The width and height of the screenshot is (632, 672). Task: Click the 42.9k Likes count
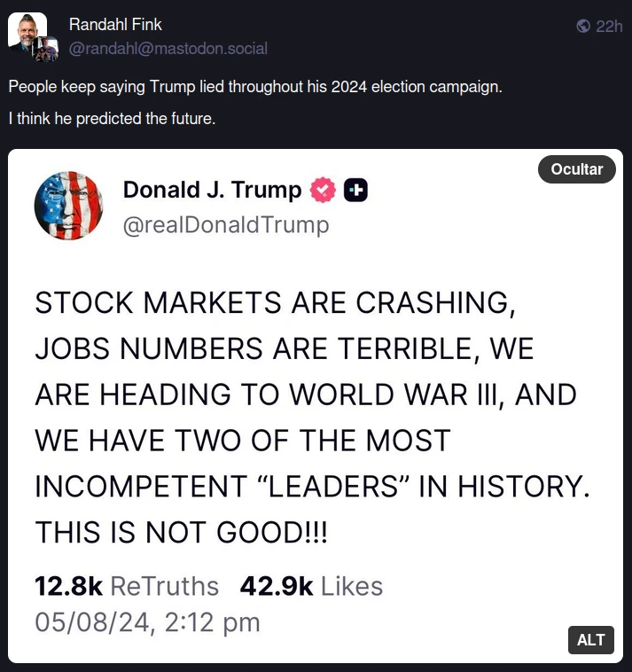tap(311, 586)
